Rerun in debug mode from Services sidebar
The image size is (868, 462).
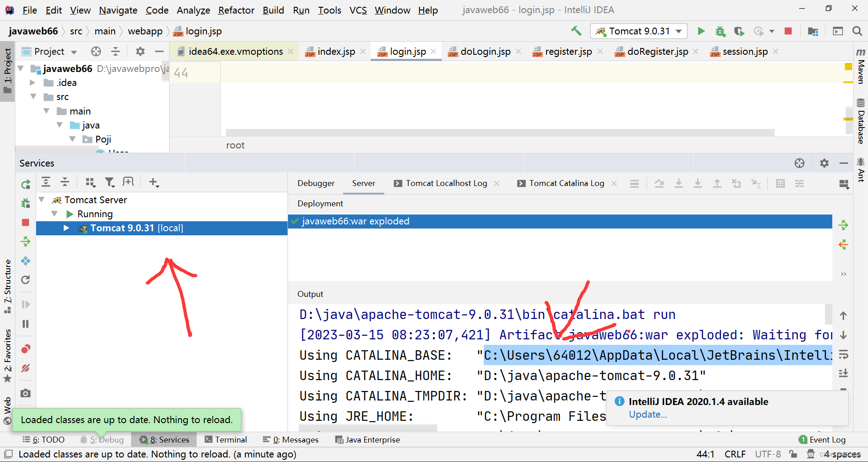[26, 203]
